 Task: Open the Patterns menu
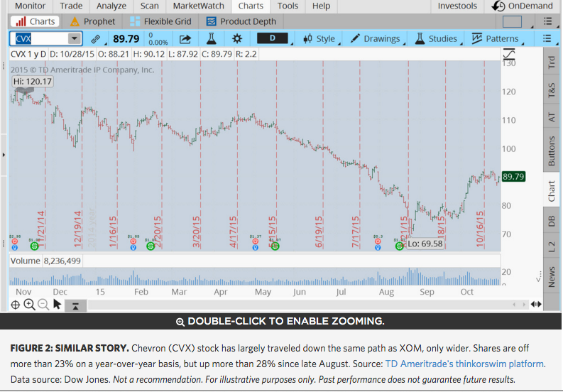[x=496, y=39]
